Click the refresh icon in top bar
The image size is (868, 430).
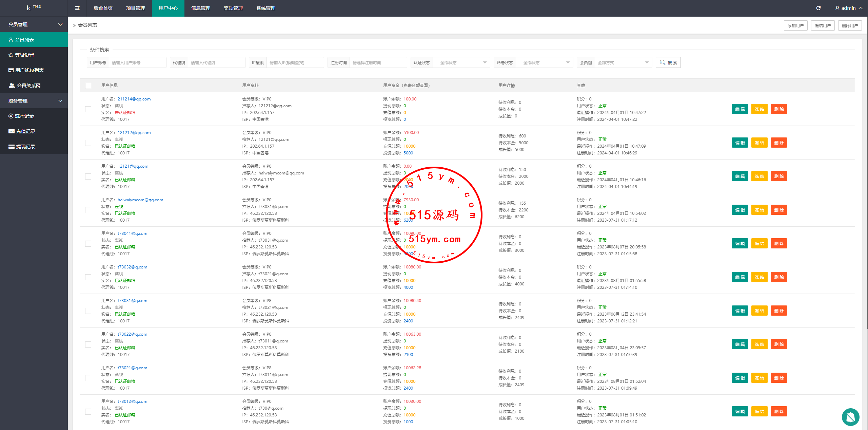pos(818,8)
